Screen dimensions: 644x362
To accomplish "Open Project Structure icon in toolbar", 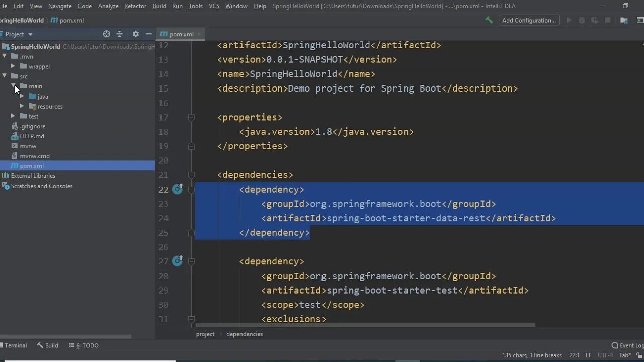I will (624, 20).
